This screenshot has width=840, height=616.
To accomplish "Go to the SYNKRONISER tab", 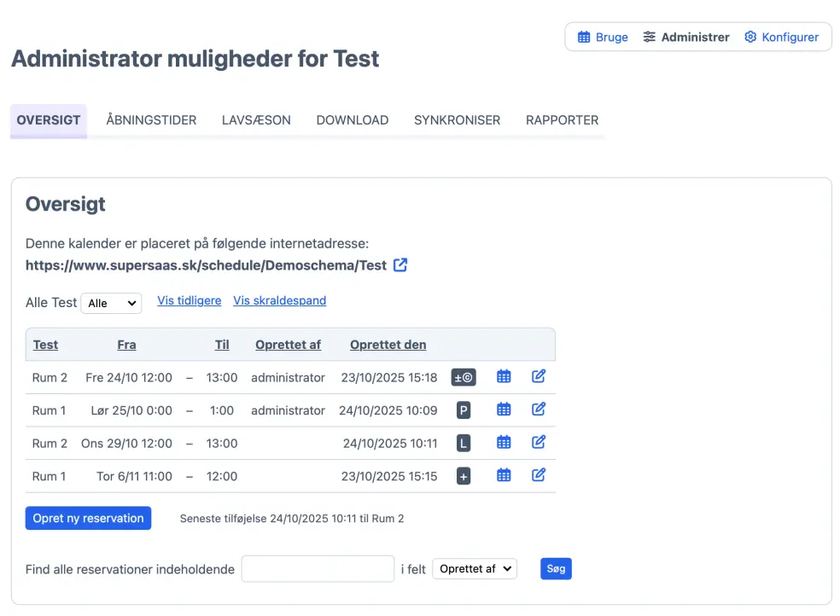I will [x=457, y=120].
